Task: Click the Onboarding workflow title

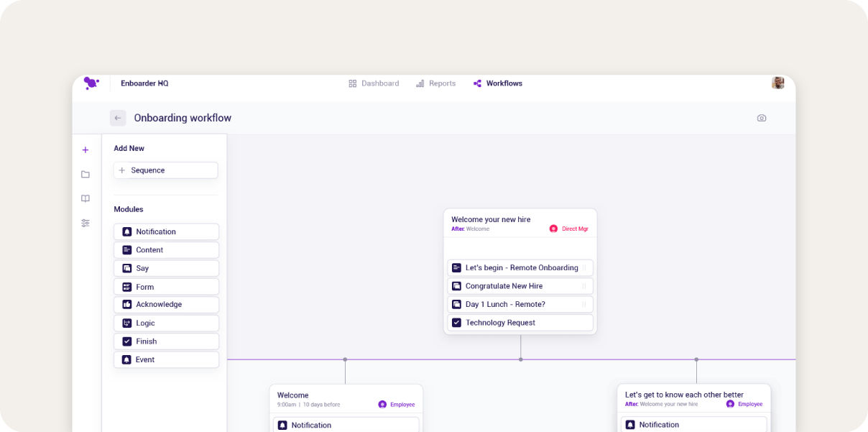Action: click(x=183, y=118)
